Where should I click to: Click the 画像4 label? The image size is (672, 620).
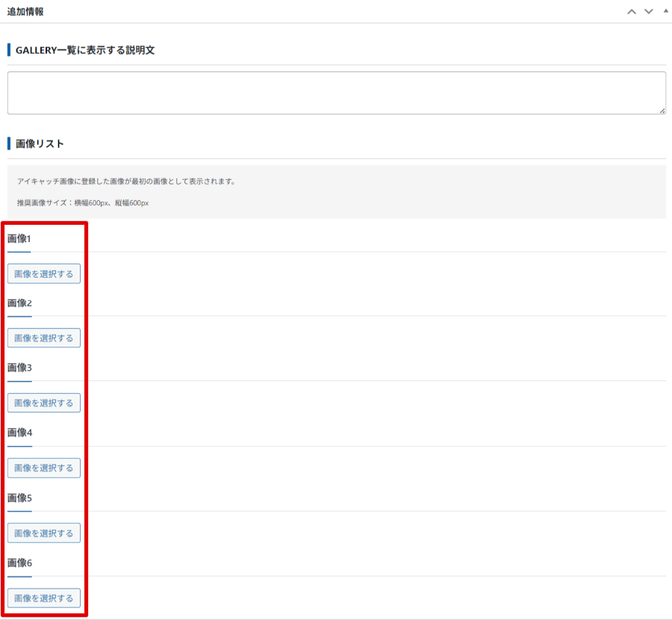point(19,433)
